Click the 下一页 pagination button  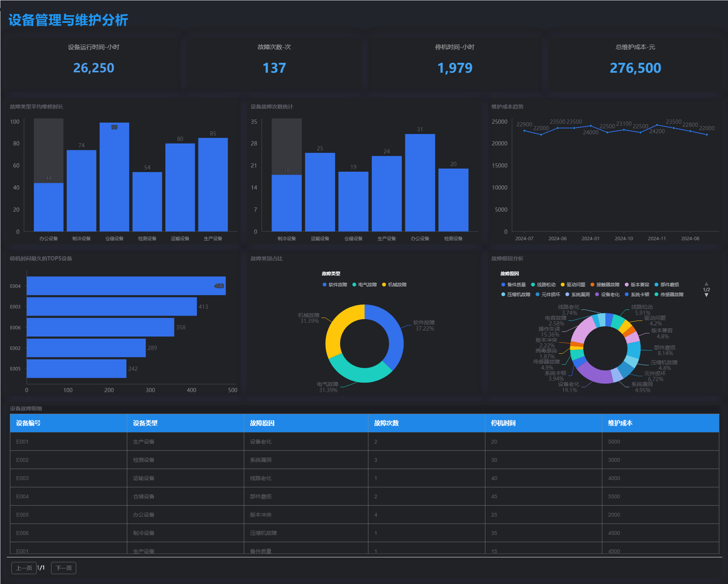click(x=64, y=568)
